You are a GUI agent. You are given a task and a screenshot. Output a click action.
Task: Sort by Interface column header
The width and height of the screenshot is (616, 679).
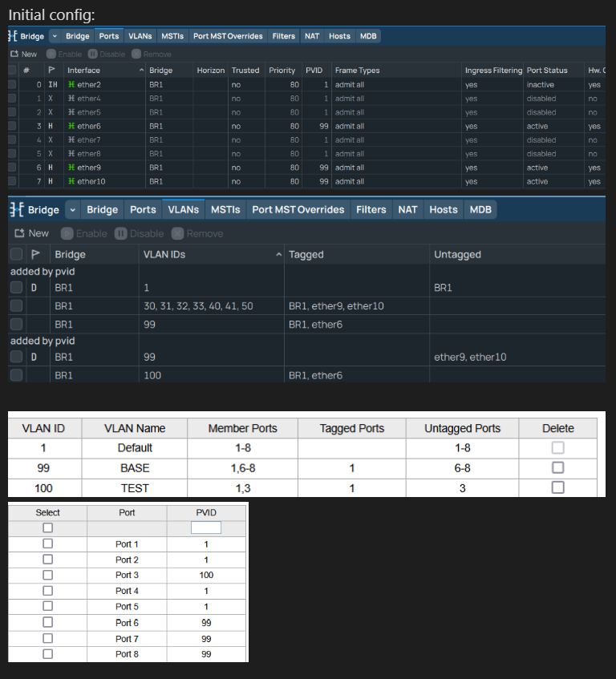tap(104, 71)
